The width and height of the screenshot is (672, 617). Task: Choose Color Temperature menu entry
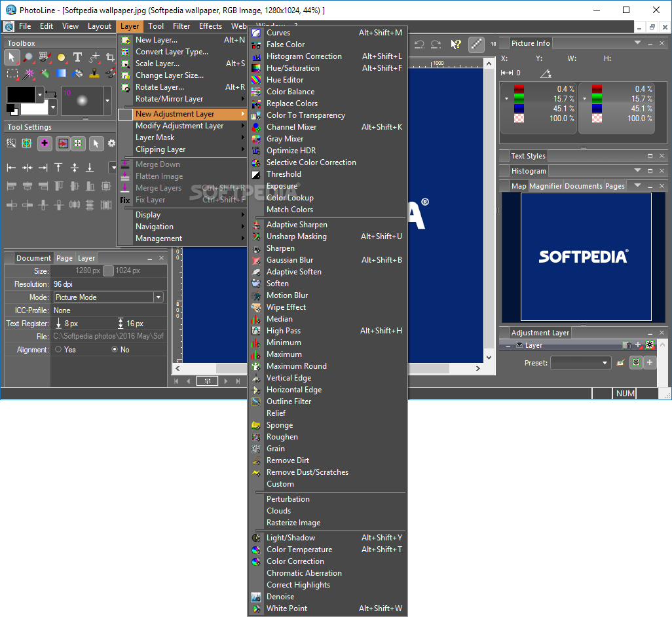point(328,550)
